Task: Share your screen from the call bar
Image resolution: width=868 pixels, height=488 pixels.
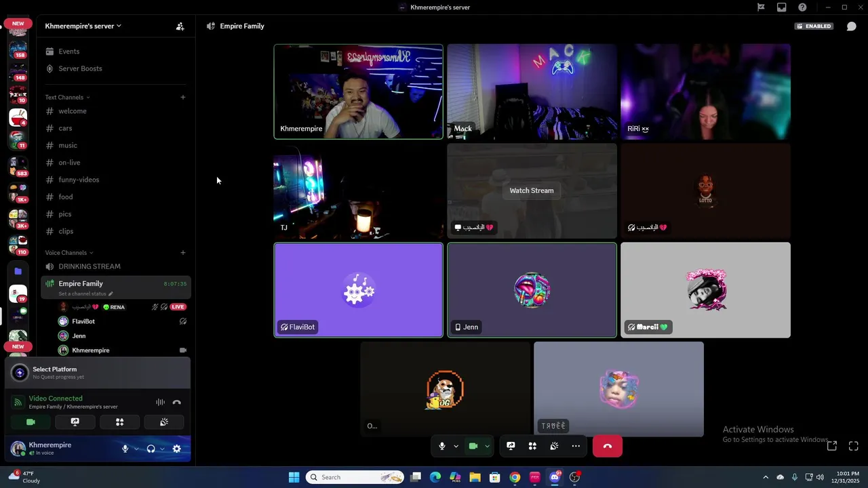Action: [x=511, y=446]
